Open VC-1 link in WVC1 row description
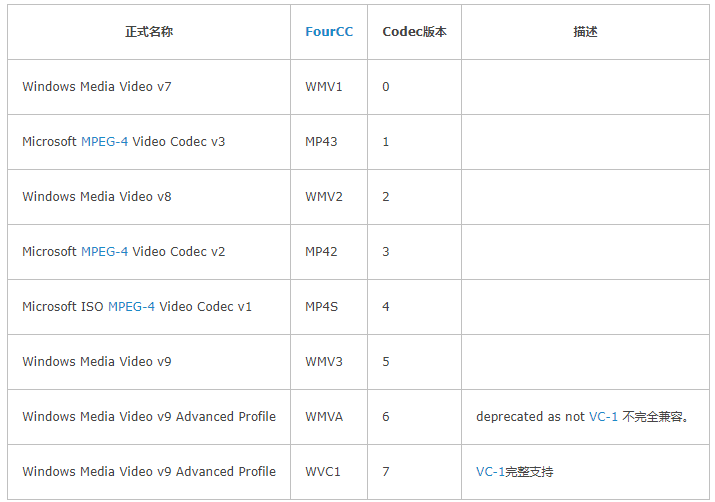The width and height of the screenshot is (715, 502). click(490, 472)
